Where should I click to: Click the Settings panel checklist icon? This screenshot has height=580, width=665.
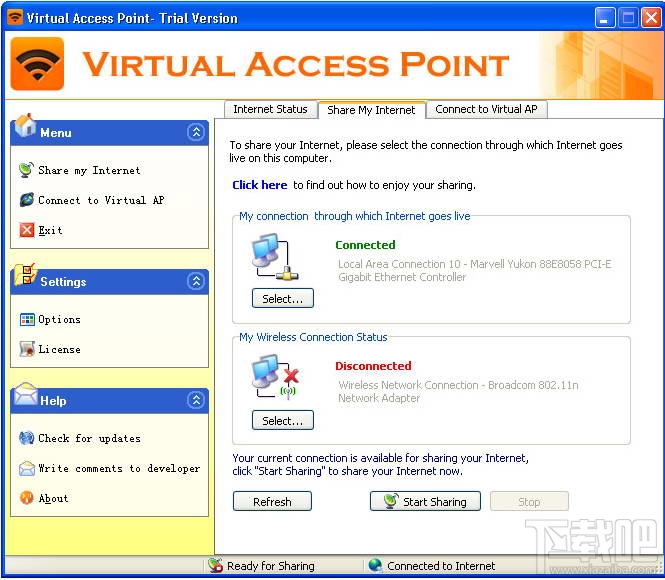click(25, 274)
